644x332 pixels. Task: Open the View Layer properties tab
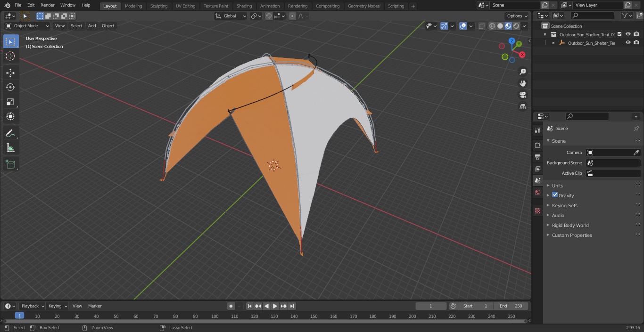(x=537, y=169)
